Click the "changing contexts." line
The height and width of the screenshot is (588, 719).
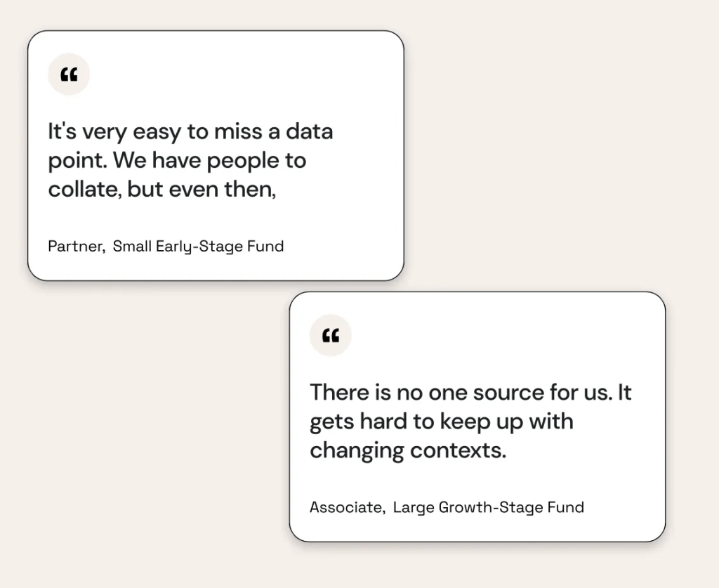[407, 450]
